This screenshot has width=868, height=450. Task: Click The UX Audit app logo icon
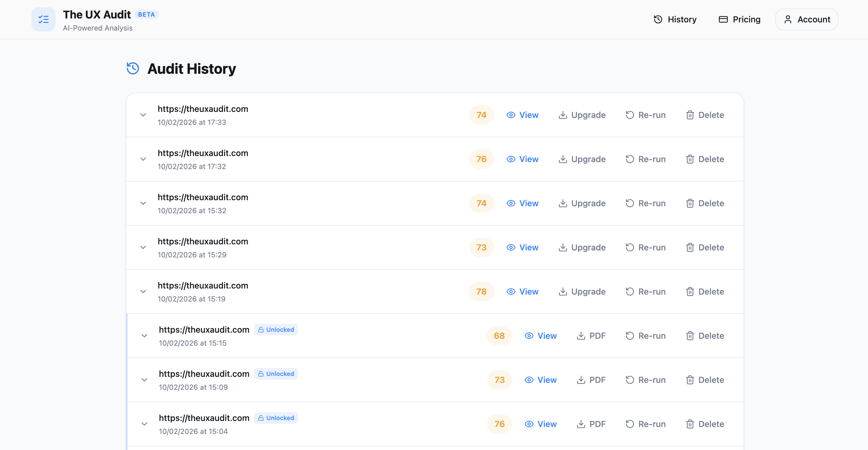(43, 19)
